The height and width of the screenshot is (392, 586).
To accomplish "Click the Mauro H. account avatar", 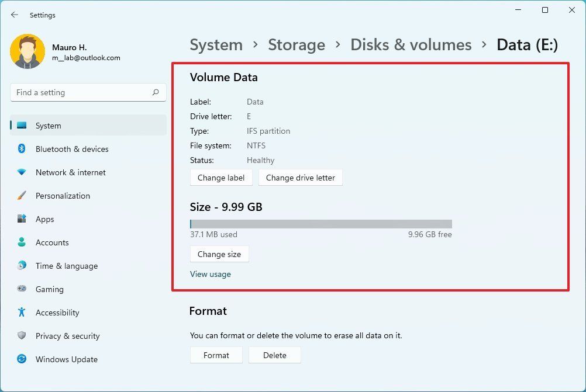I will [x=28, y=51].
